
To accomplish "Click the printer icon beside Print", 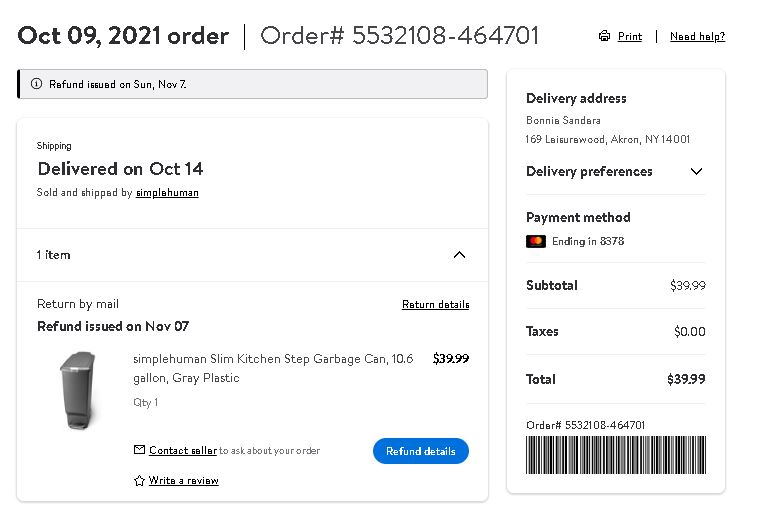I will [x=604, y=36].
